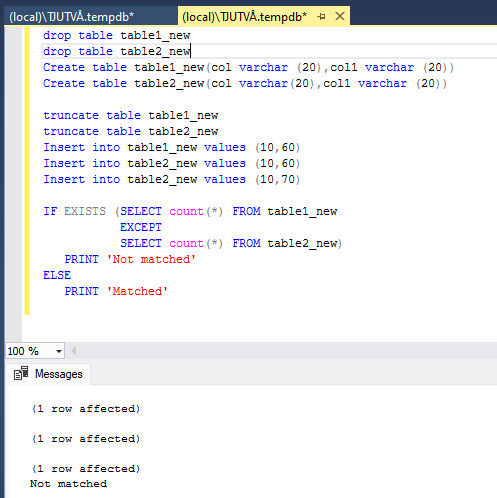Click the PRINT 'Matched' statement
Image resolution: width=497 pixels, height=498 pixels.
pyautogui.click(x=116, y=291)
